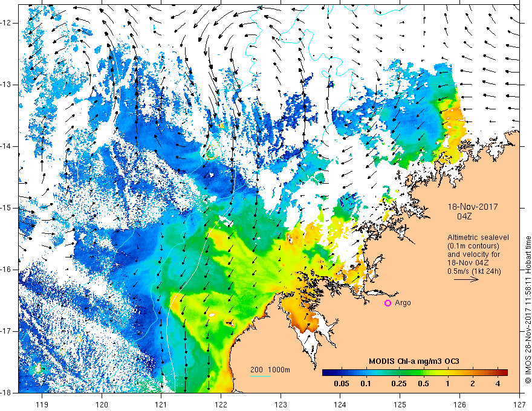Click colorbar label '0.05'
This screenshot has width=532, height=411.
[x=342, y=384]
